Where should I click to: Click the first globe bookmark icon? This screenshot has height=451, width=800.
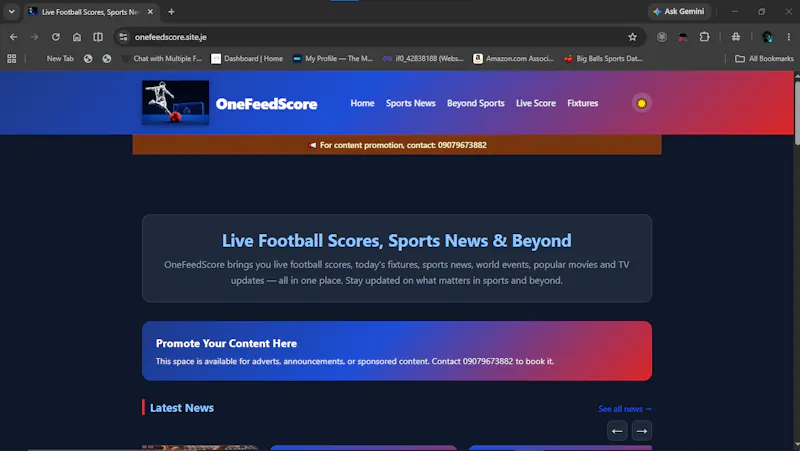click(x=88, y=59)
